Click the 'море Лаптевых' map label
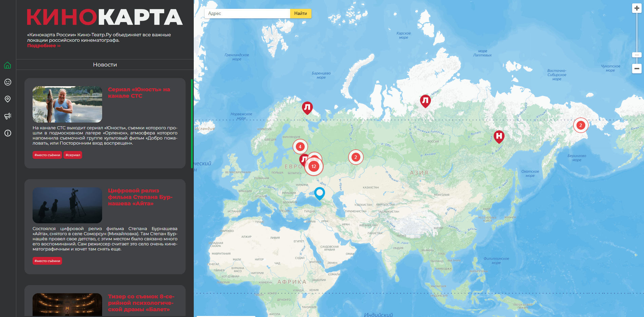This screenshot has height=317, width=644. 482,53
